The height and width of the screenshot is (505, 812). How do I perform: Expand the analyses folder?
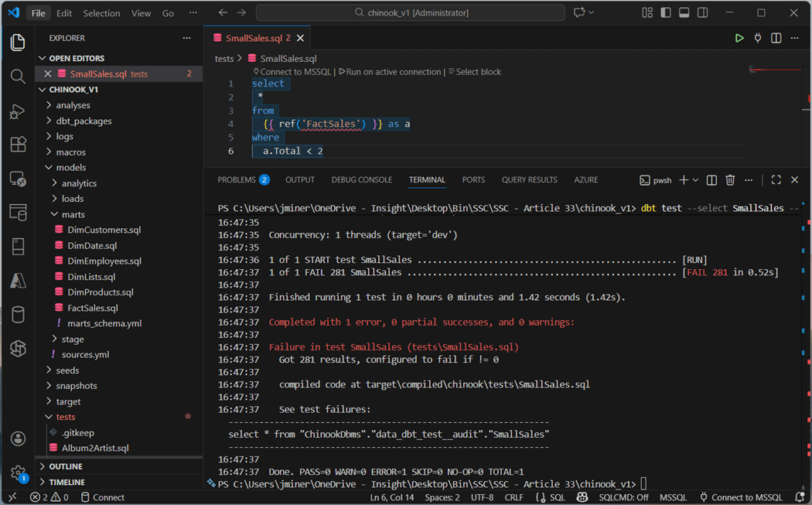click(x=73, y=105)
